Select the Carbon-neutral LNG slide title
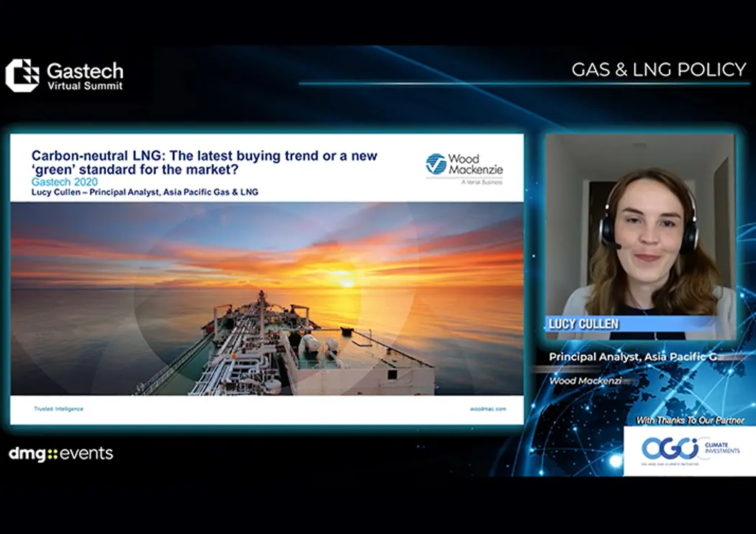 (204, 163)
